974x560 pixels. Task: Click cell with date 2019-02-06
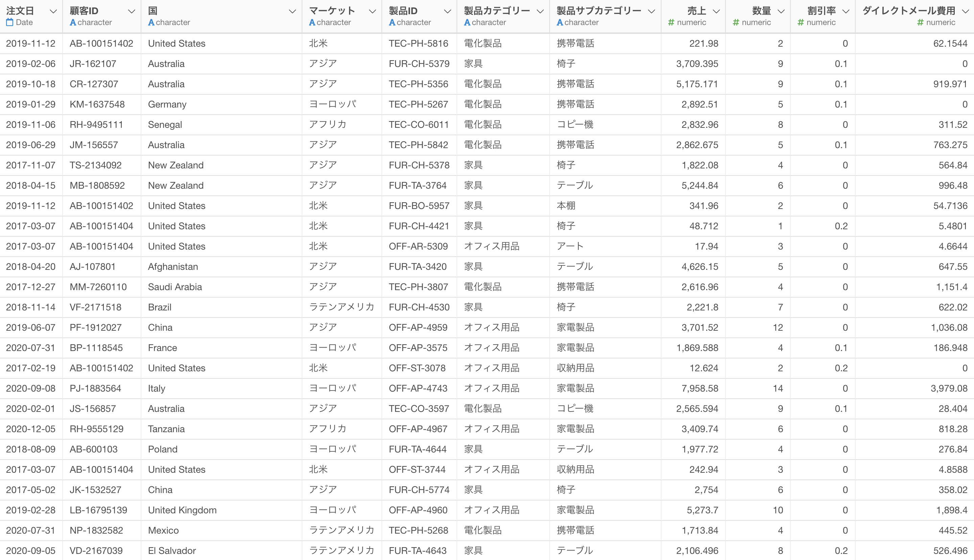coord(31,64)
